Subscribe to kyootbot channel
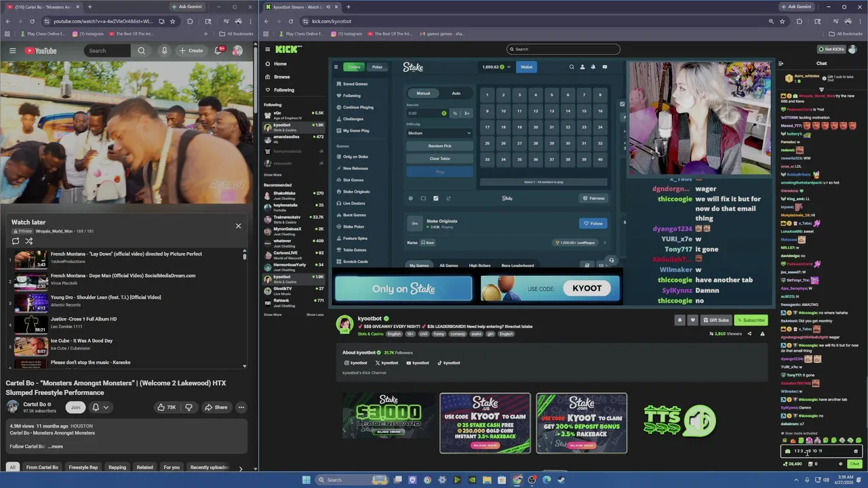The image size is (868, 488). point(751,320)
